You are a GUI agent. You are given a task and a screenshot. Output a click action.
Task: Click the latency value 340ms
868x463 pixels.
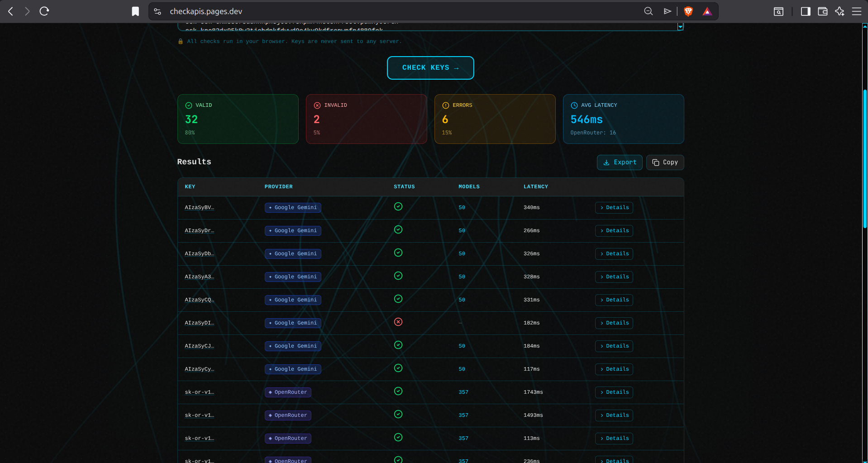click(x=532, y=208)
